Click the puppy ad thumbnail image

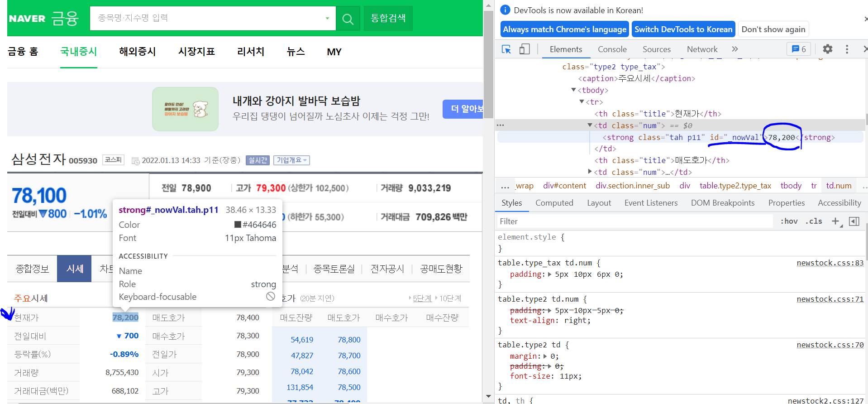pyautogui.click(x=186, y=109)
